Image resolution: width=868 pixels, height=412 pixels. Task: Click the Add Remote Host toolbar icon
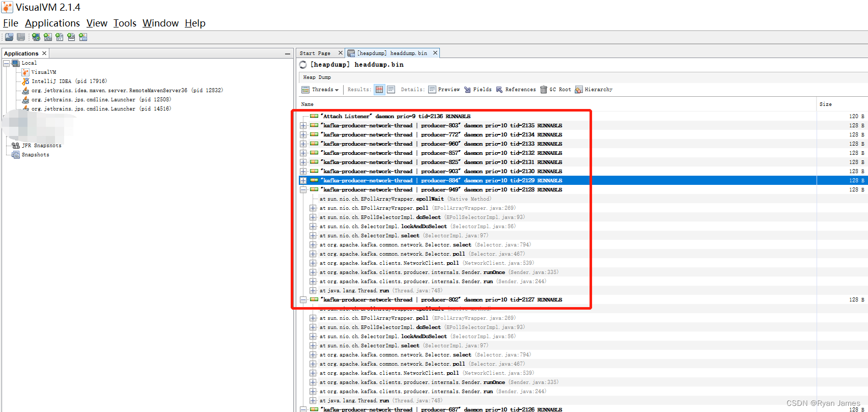(36, 37)
